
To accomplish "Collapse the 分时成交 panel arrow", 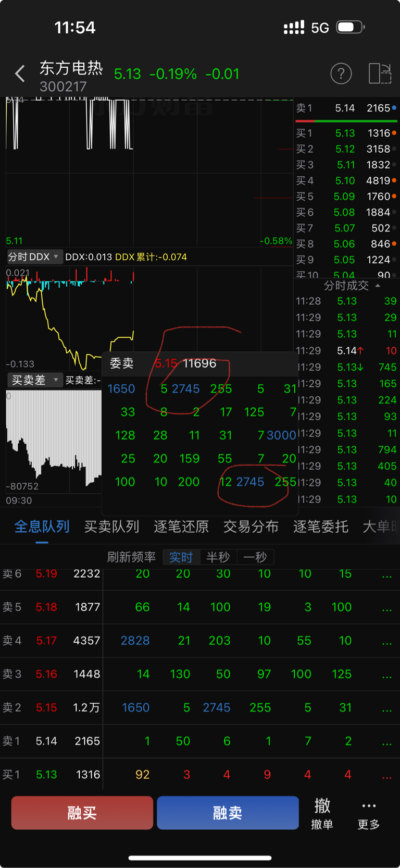I will click(x=378, y=286).
